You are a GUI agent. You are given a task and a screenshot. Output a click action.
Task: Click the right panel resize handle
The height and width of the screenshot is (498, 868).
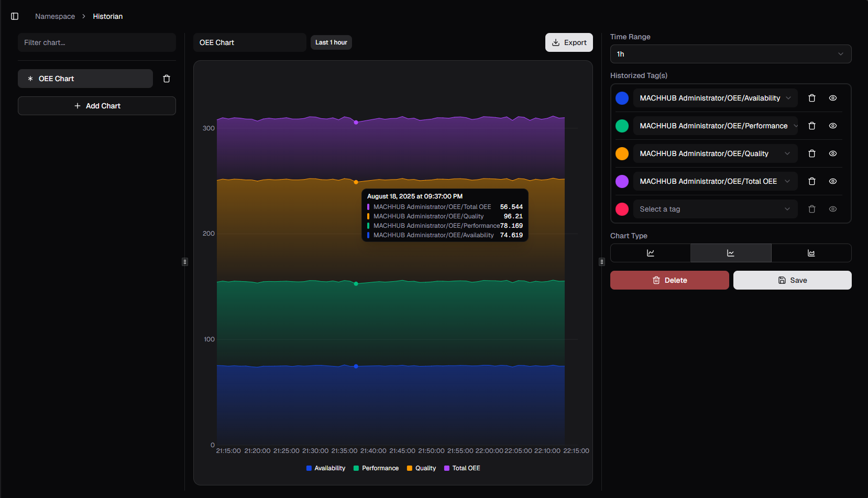[x=602, y=262]
